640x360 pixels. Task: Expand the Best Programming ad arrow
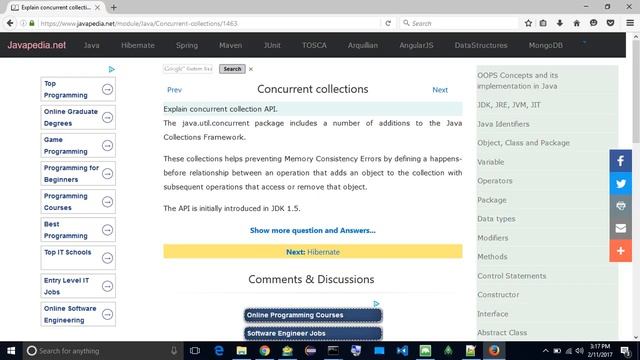[107, 230]
